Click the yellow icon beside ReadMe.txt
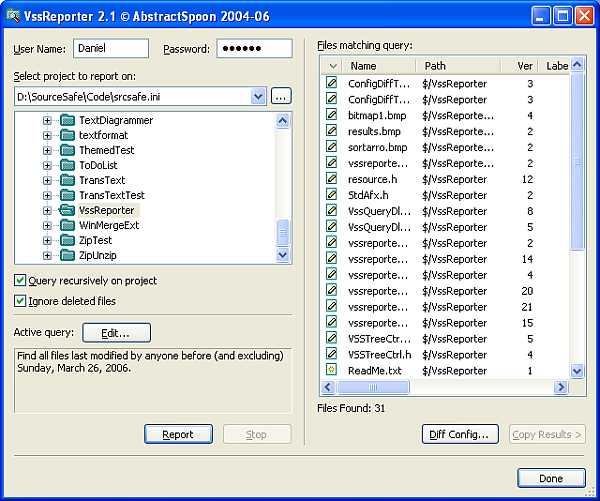The height and width of the screenshot is (501, 600). pyautogui.click(x=331, y=370)
